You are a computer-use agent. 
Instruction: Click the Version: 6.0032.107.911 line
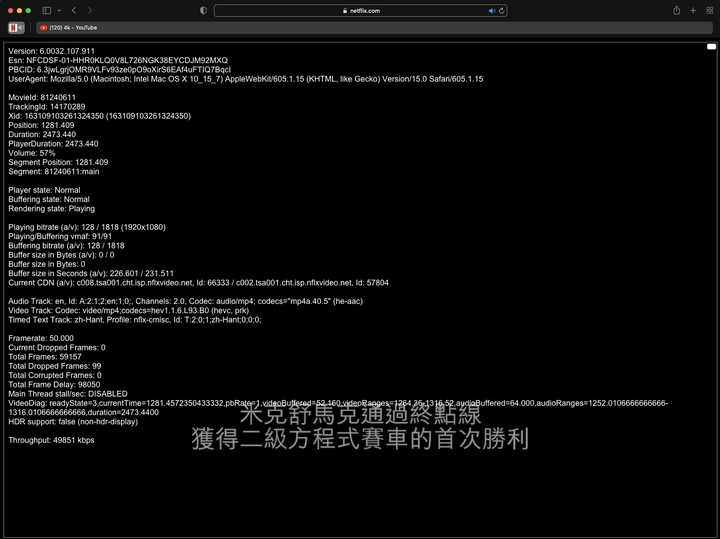(51, 51)
